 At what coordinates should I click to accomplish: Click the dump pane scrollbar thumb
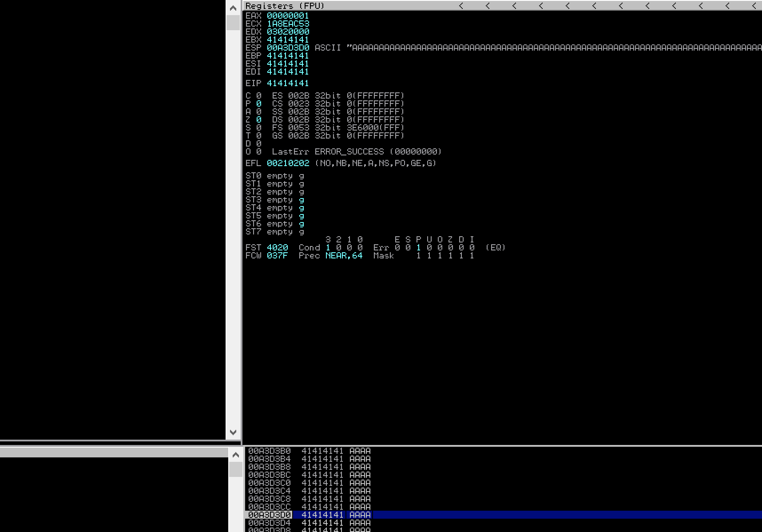[235, 469]
